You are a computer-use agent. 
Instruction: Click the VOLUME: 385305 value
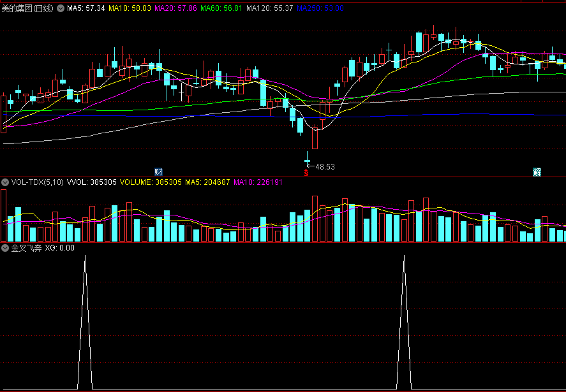point(151,182)
